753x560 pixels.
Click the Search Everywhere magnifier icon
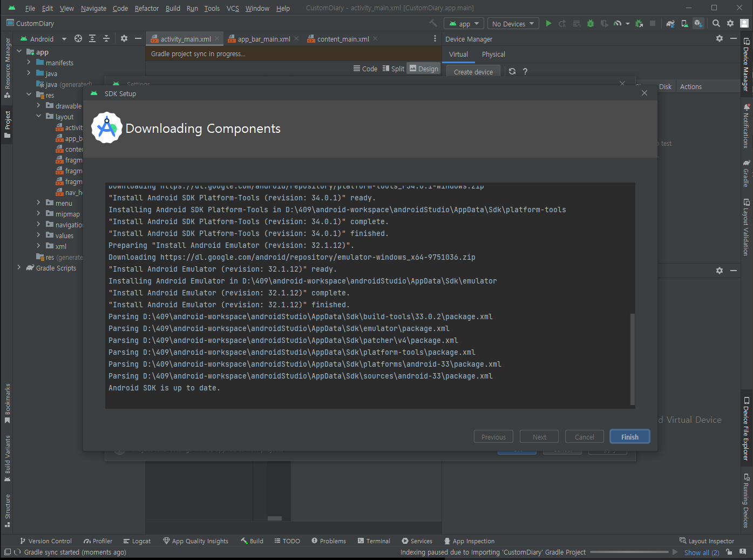pos(716,23)
